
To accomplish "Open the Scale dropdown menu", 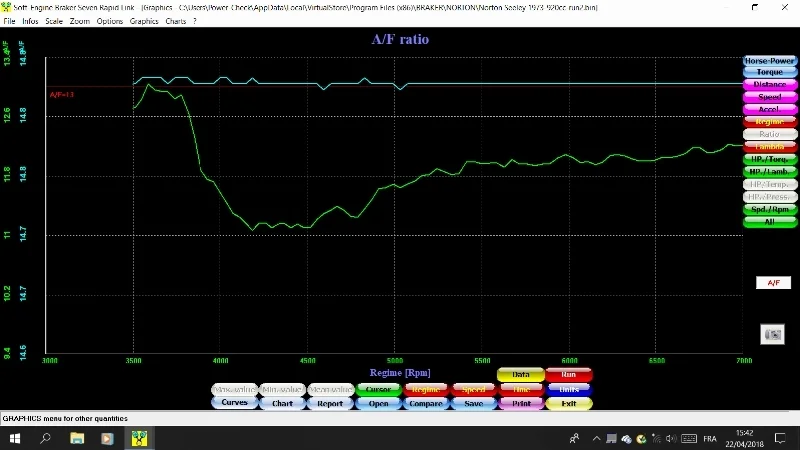I will coord(54,21).
